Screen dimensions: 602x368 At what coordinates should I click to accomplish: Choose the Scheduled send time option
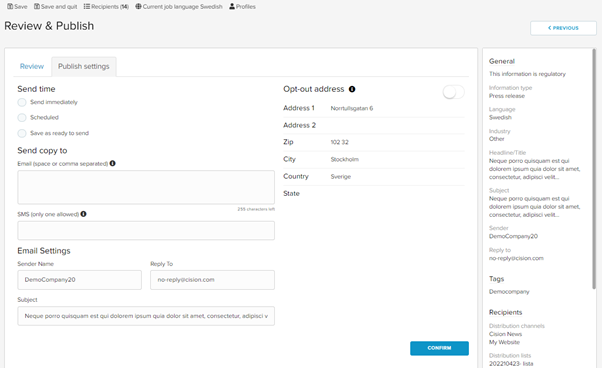(22, 117)
